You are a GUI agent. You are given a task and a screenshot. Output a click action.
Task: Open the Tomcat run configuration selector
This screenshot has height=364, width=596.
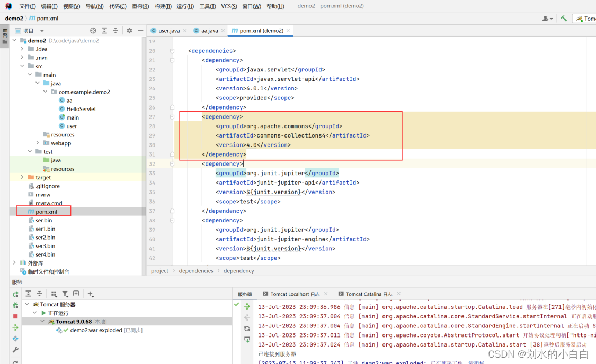pos(585,18)
